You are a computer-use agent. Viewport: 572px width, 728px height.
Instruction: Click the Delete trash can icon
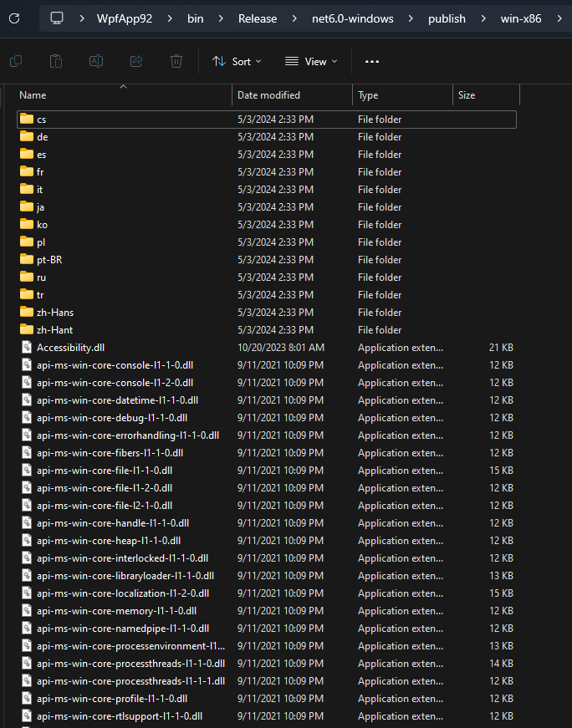(176, 61)
